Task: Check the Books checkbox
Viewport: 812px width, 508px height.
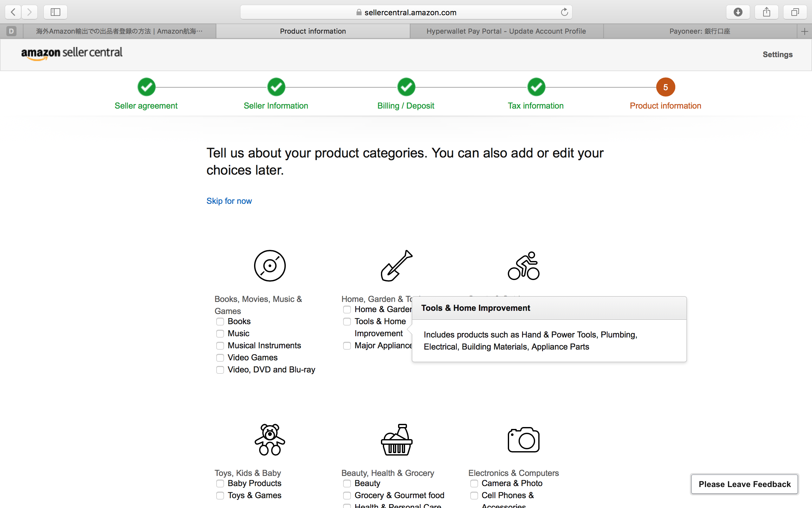Action: pos(220,322)
